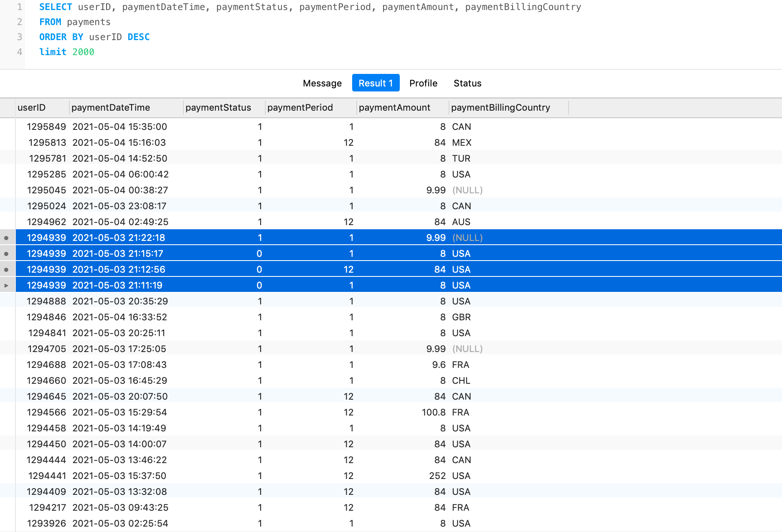Click date cell 2021-05-03 14:00:07
The image size is (782, 532).
click(x=119, y=444)
